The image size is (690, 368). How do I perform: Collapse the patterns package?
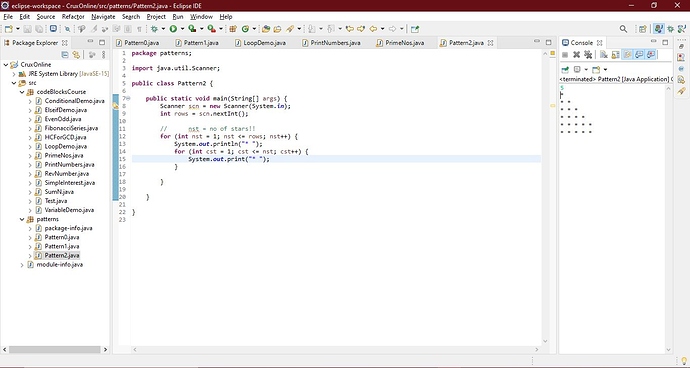[22, 219]
